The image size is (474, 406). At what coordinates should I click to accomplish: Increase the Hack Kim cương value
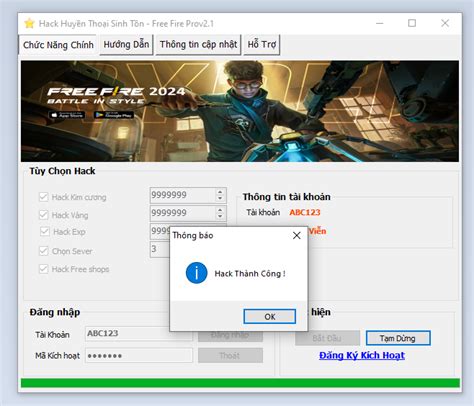coord(220,192)
